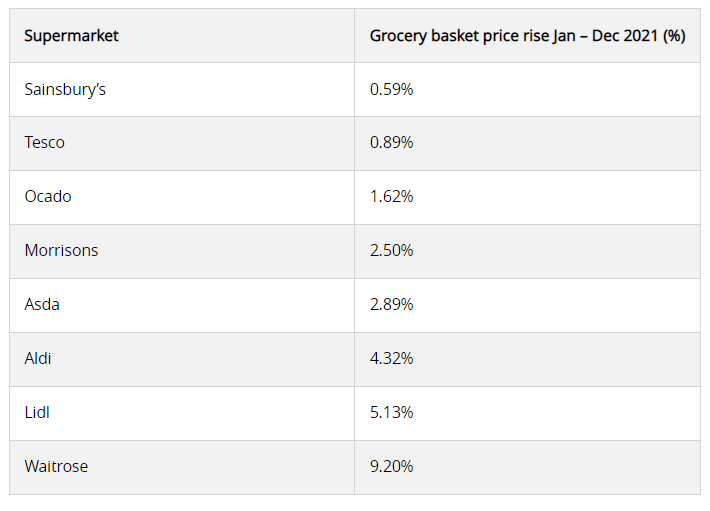The width and height of the screenshot is (710, 511).
Task: Select the 2.50% value for Morrisons
Action: [x=391, y=251]
